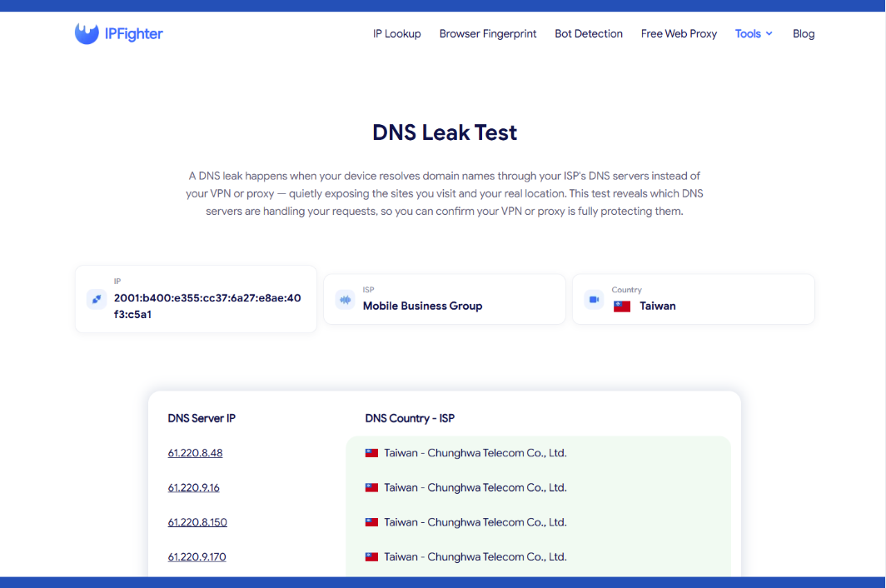Select the Mobile Business Group ISP text
Image resolution: width=886 pixels, height=588 pixels.
422,306
